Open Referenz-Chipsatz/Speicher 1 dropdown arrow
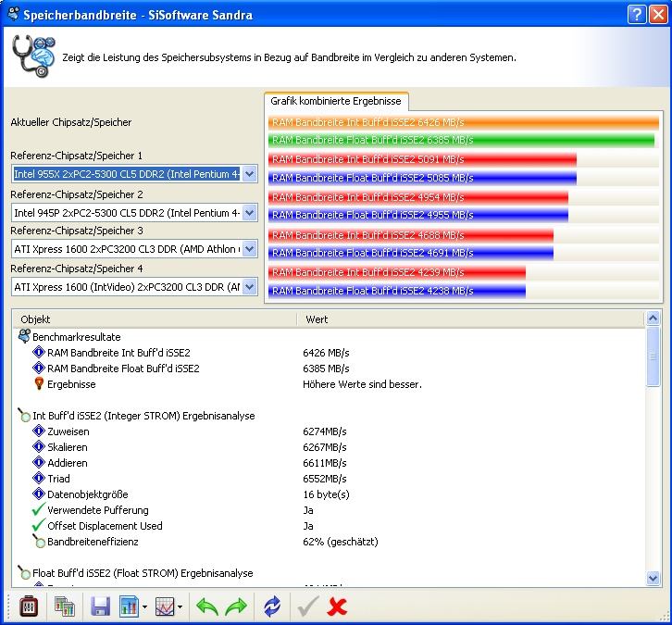This screenshot has width=672, height=625. [x=249, y=174]
